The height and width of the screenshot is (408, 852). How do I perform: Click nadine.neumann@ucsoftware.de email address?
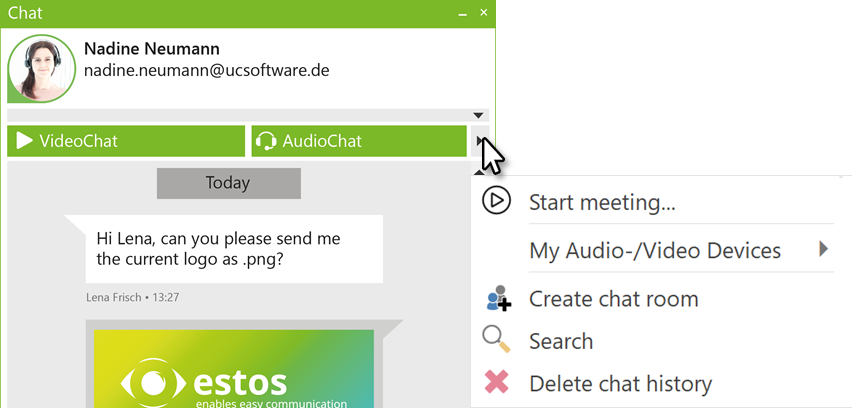pos(206,71)
